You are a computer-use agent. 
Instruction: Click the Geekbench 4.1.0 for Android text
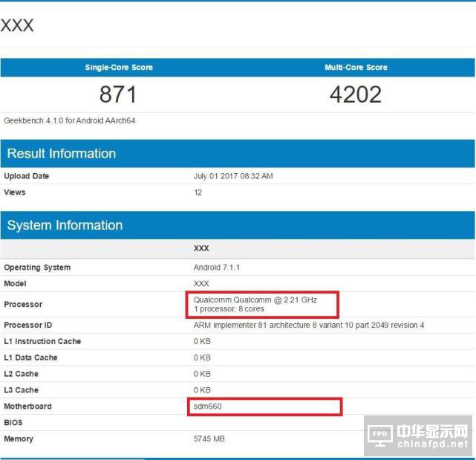point(70,120)
